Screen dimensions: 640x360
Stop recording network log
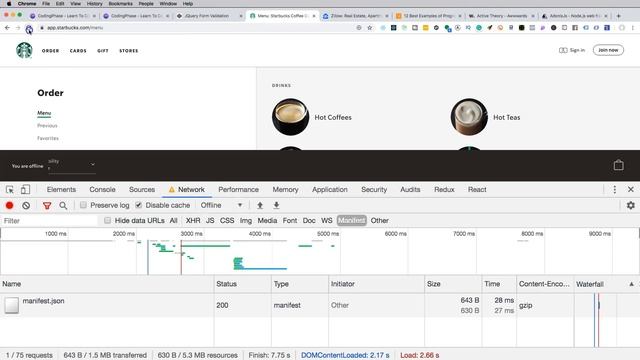(9, 205)
